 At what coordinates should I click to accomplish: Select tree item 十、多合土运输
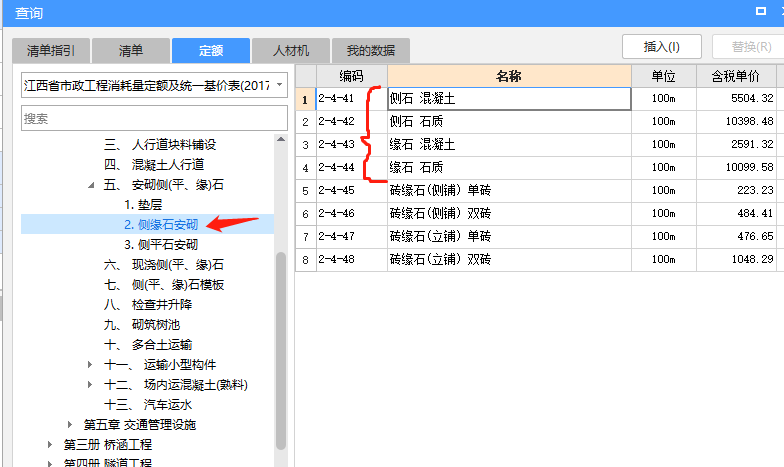pyautogui.click(x=148, y=344)
